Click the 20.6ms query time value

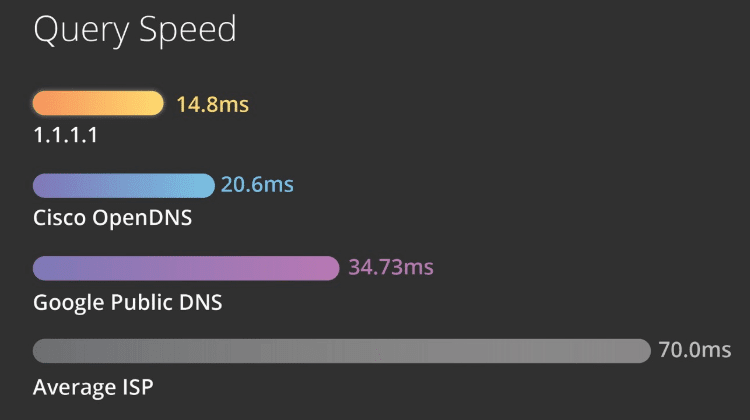pos(257,185)
